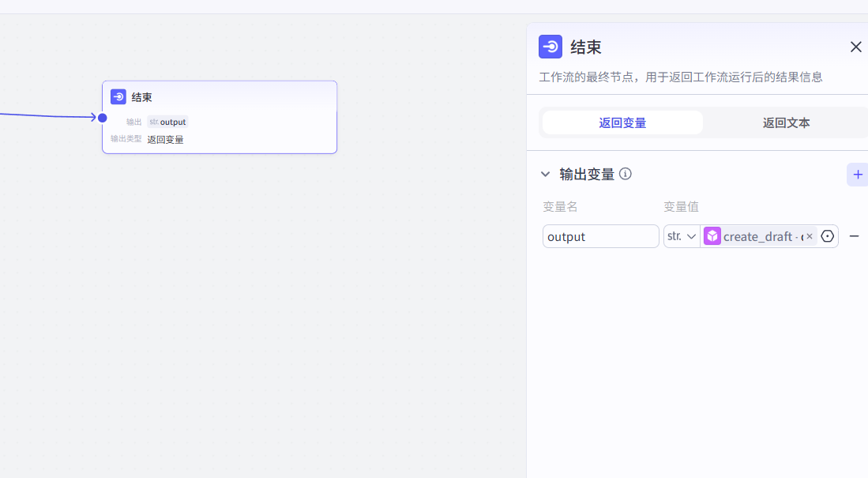Click the variable name field containing output
Viewport: 868px width, 478px height.
point(600,236)
